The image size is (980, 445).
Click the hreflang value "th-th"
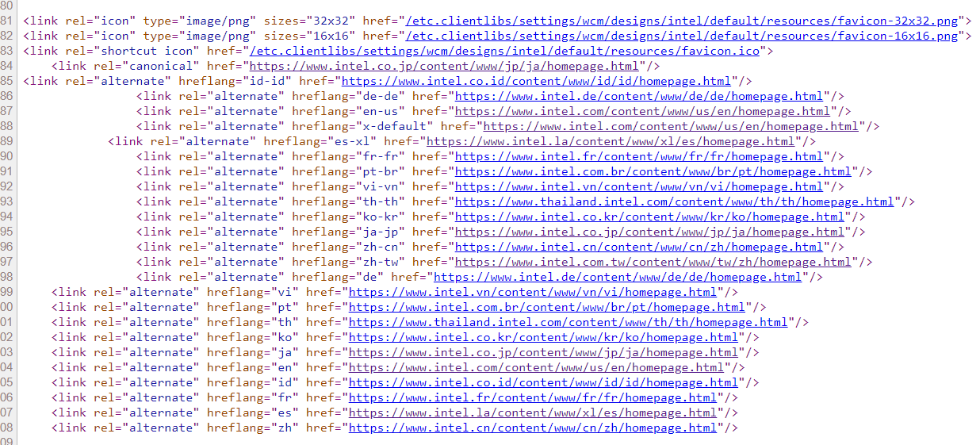380,201
